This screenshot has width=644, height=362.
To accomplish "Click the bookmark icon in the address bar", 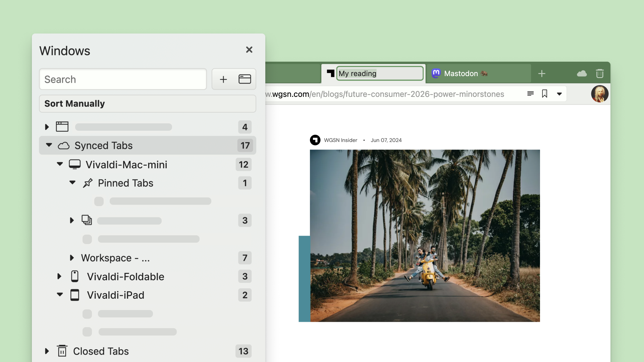I will [x=544, y=93].
